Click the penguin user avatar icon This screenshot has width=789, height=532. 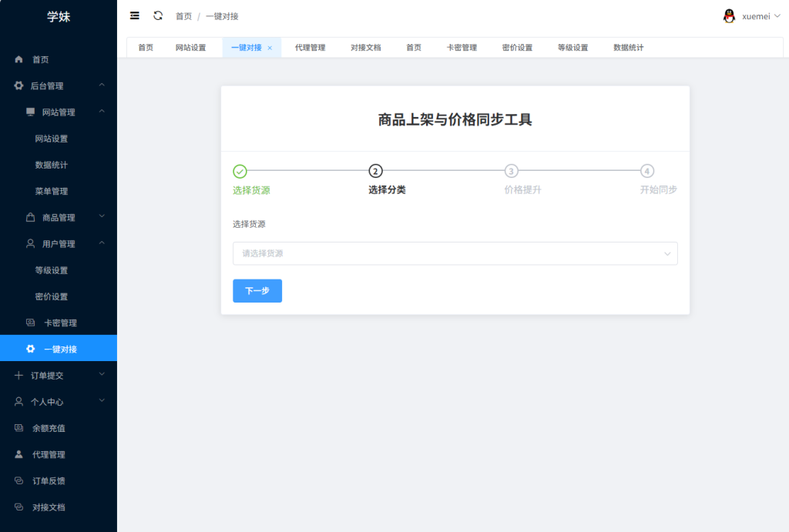[x=729, y=16]
